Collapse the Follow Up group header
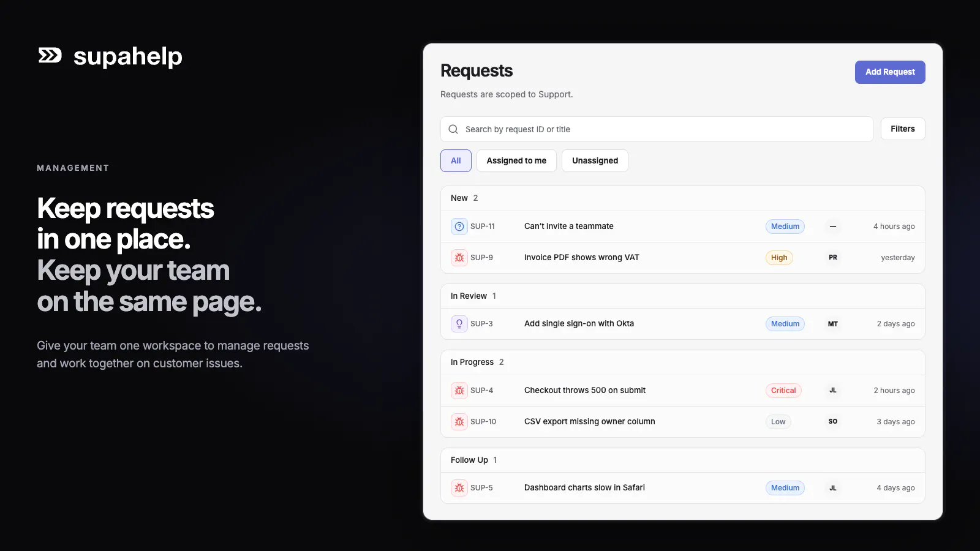 pos(683,460)
